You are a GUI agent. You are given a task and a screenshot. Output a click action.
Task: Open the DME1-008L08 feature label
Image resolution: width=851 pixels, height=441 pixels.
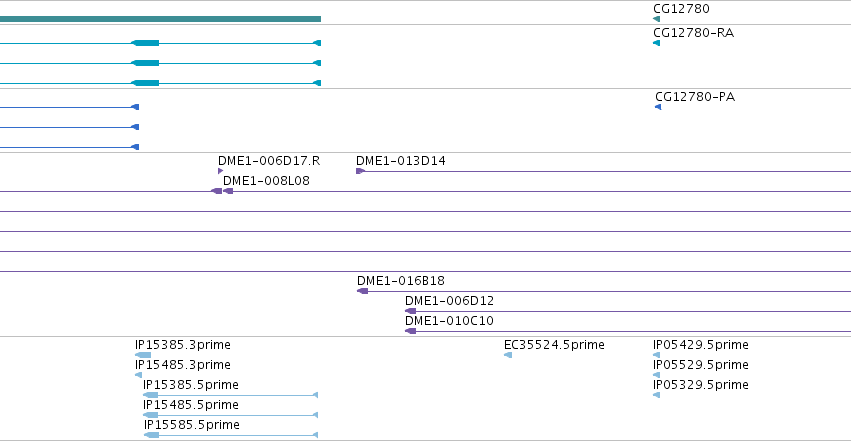pyautogui.click(x=266, y=181)
